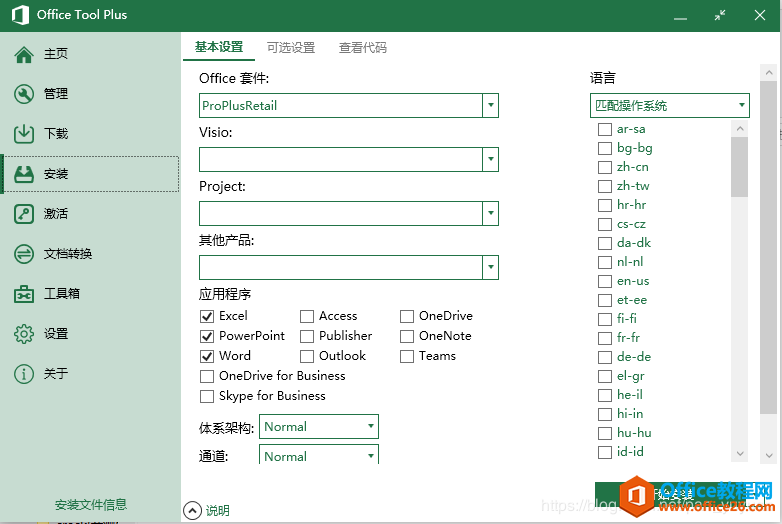The width and height of the screenshot is (782, 524).
Task: Switch to the 可选设置 tab
Action: [x=291, y=48]
